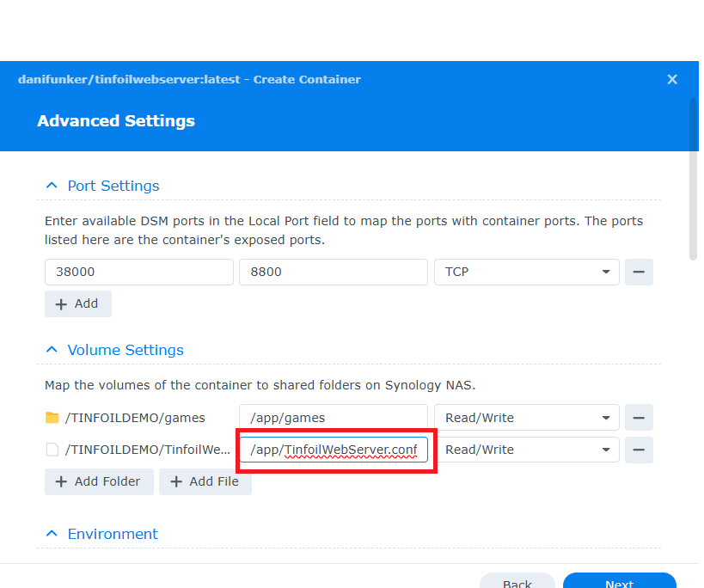Open Read/Write dropdown for games folder
Image resolution: width=704 pixels, height=588 pixels.
[x=526, y=418]
